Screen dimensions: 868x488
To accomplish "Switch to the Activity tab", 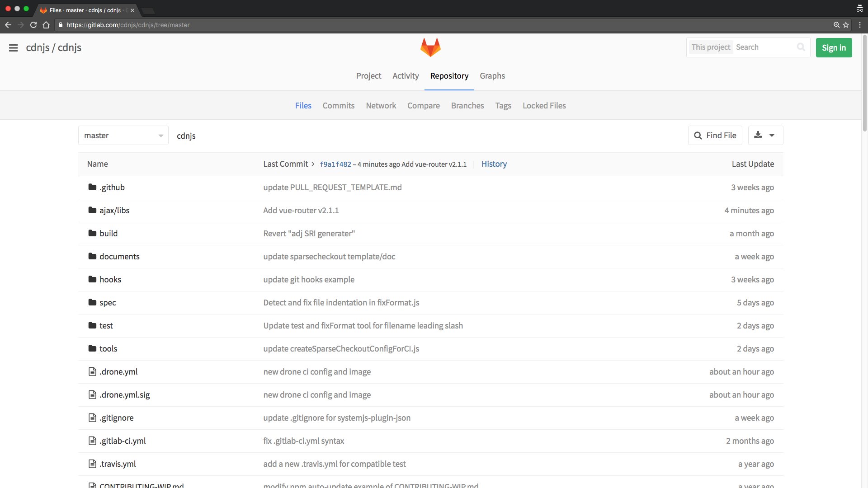I will (x=406, y=76).
